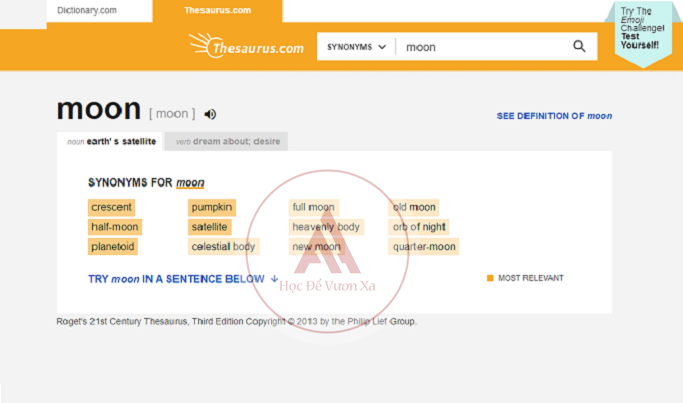The height and width of the screenshot is (403, 683).
Task: Click the arrow beside Try moon in a sentence
Action: [x=274, y=279]
